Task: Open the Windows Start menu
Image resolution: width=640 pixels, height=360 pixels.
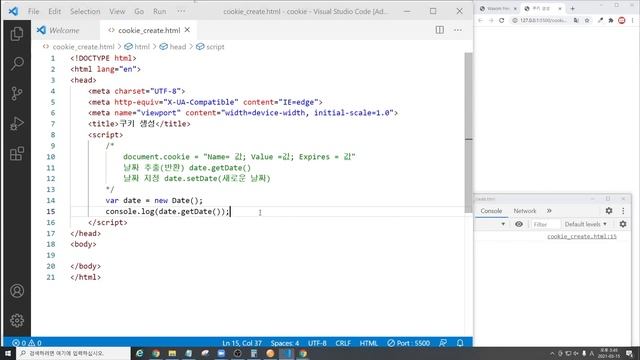Action: [x=7, y=353]
